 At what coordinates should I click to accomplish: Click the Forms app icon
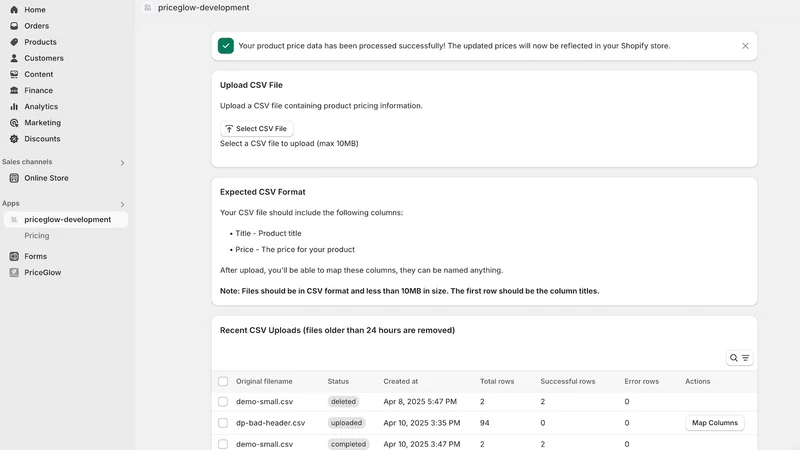coord(14,256)
